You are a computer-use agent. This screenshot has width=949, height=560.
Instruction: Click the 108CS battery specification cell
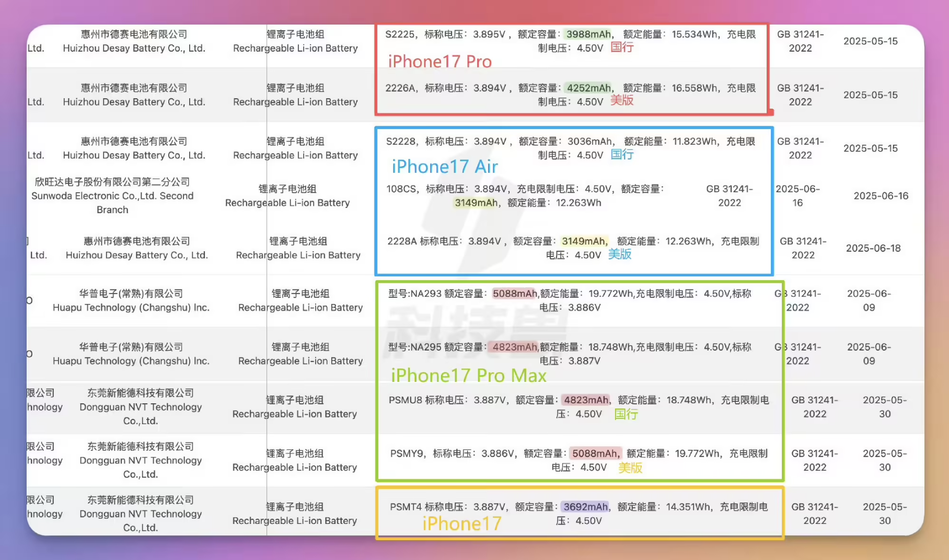(x=525, y=195)
